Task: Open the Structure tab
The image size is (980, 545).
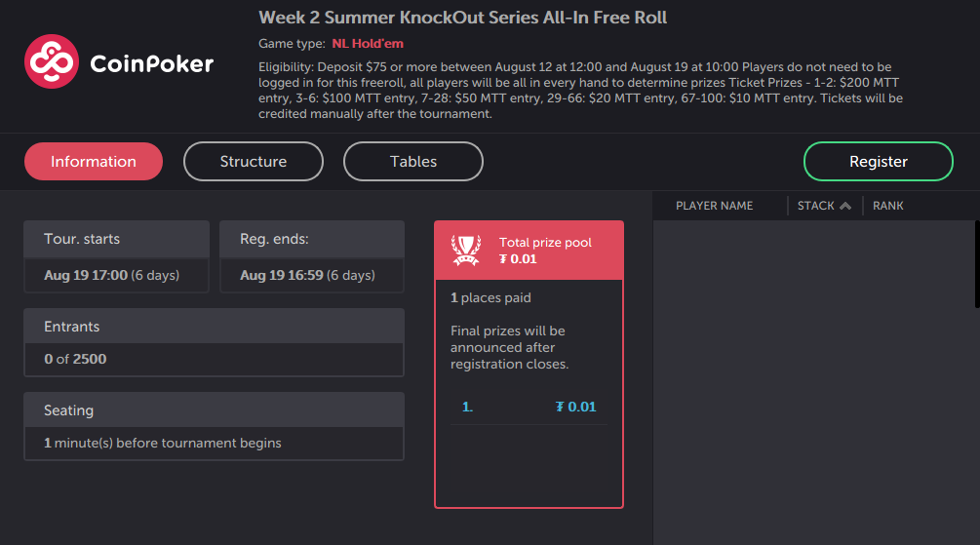Action: tap(254, 162)
